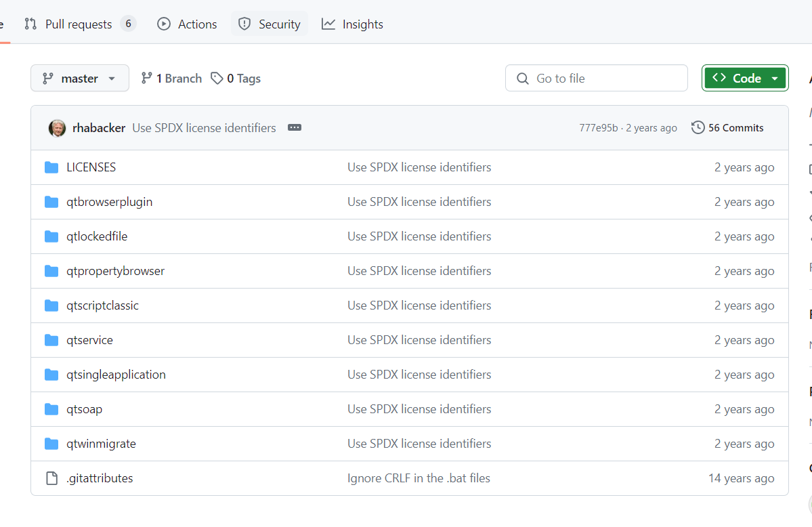The width and height of the screenshot is (812, 527).
Task: Open the qtwinmigrate folder
Action: [101, 444]
